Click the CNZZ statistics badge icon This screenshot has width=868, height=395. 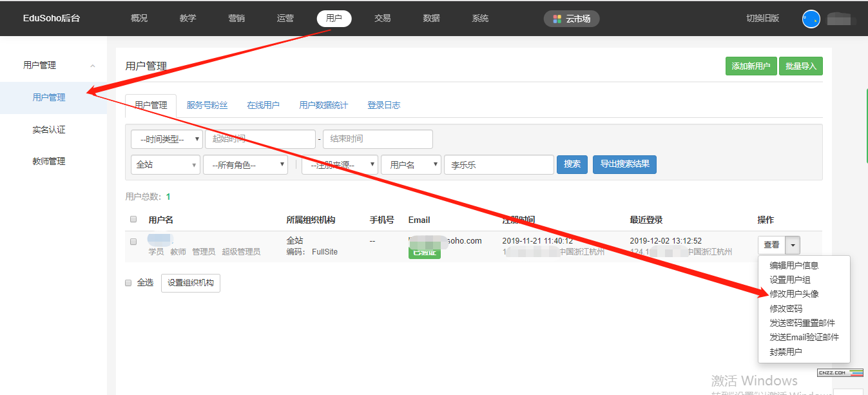coord(840,372)
